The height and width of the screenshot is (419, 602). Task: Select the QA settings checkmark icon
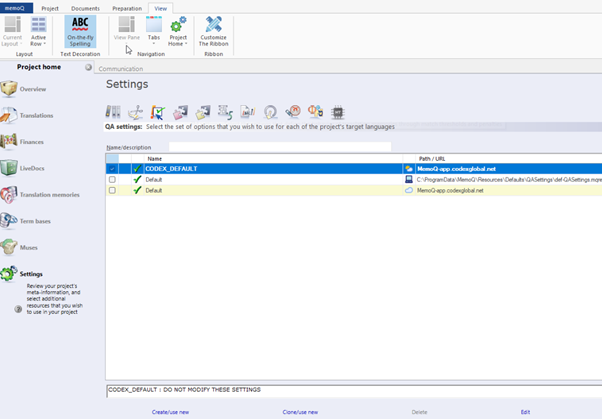point(158,112)
